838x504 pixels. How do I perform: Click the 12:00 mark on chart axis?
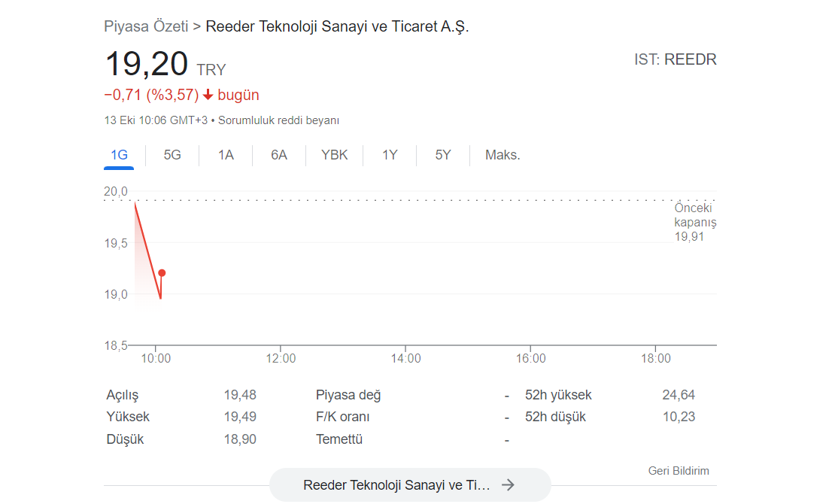pos(281,359)
